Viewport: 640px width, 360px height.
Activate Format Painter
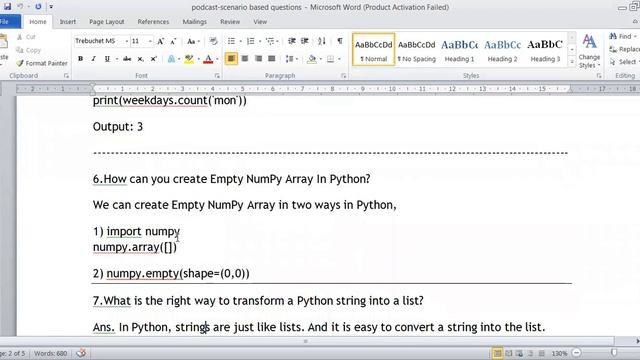tap(42, 63)
